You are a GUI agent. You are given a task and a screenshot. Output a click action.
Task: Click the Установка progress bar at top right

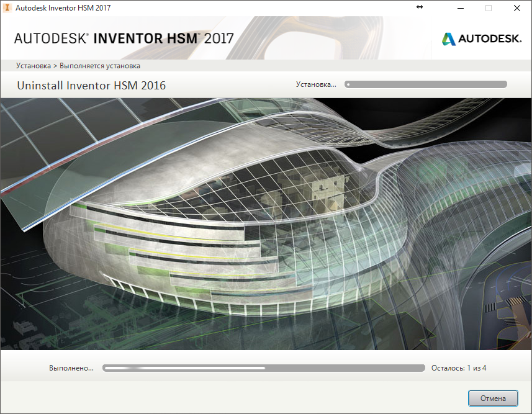[x=426, y=84]
